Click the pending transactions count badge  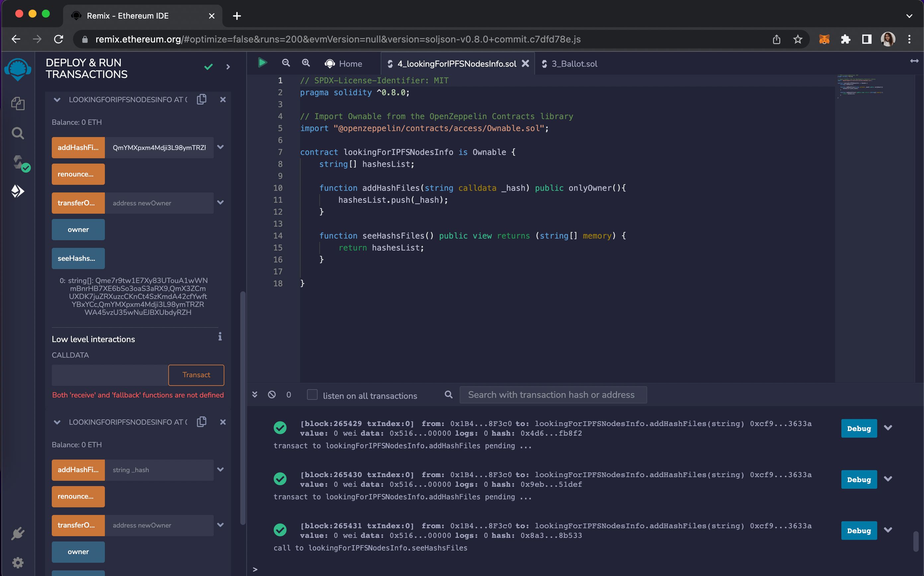288,394
